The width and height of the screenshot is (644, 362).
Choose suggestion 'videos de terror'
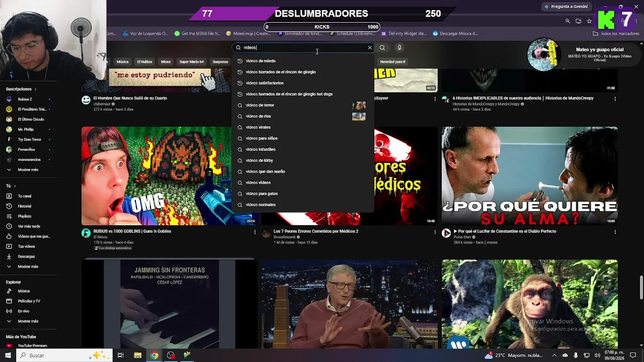pos(302,105)
